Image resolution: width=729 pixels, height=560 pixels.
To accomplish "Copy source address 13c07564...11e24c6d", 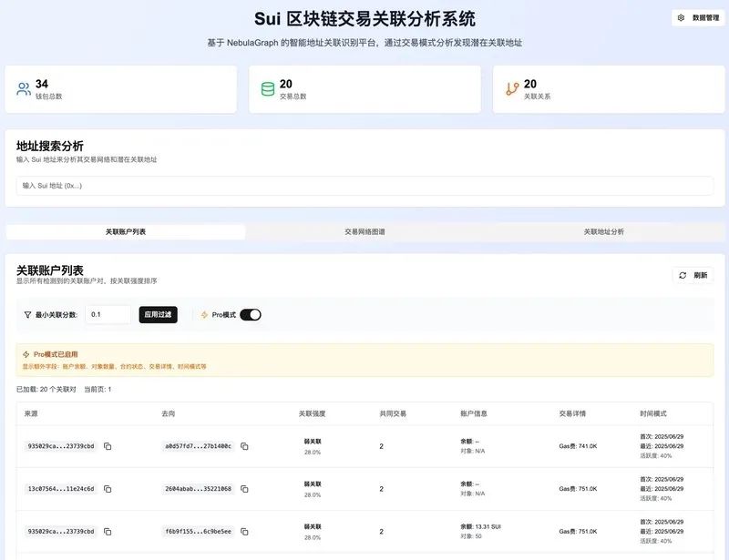I will (108, 489).
